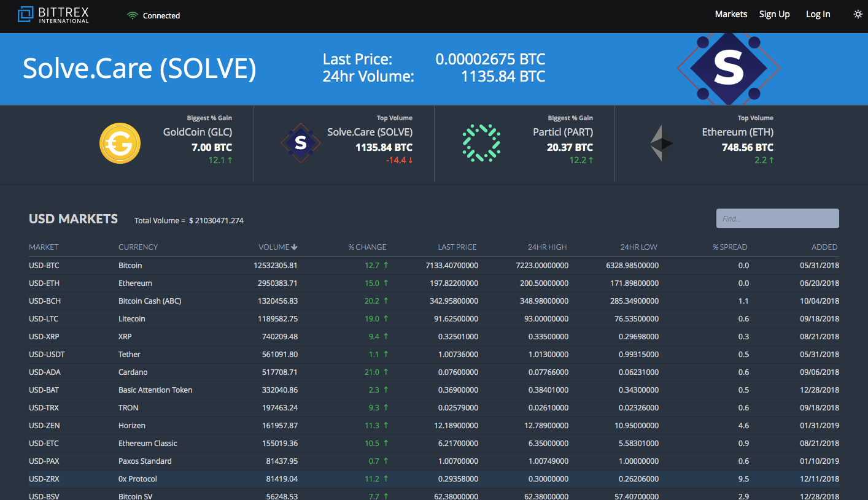868x500 pixels.
Task: Click USD-LTC market cell
Action: pos(44,319)
